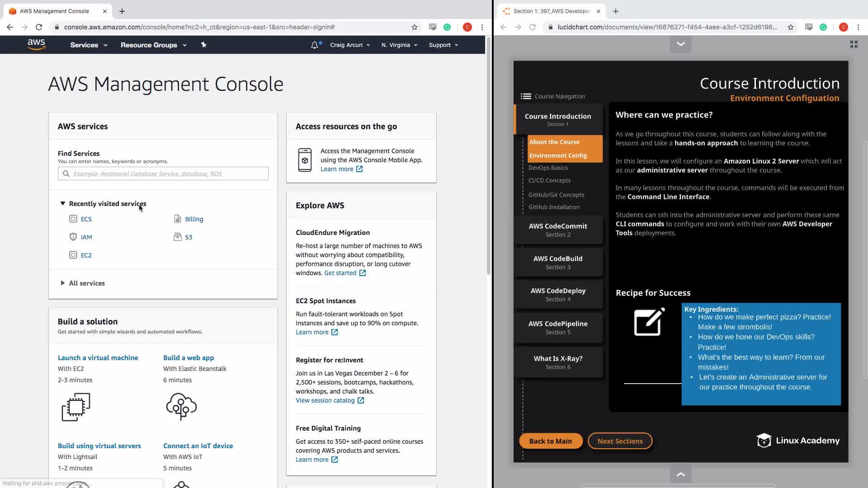Open the notifications bell icon
The image size is (868, 488).
coord(315,45)
